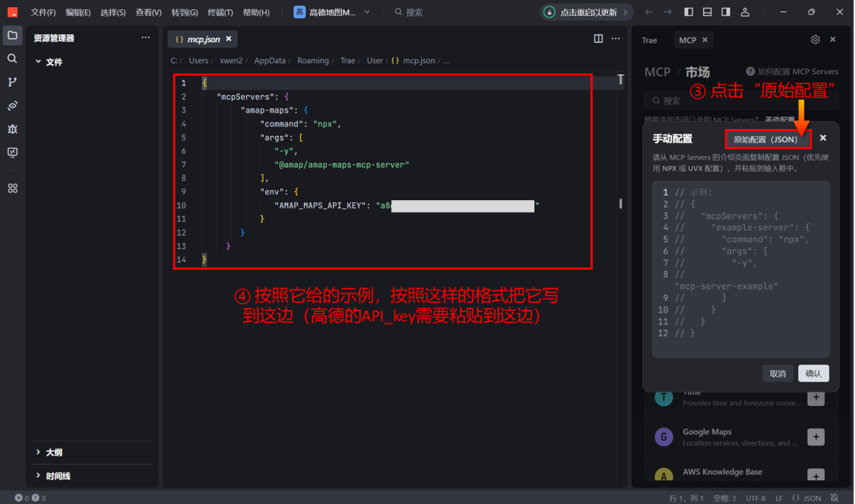Expand the arrow next to restart update

click(x=625, y=12)
